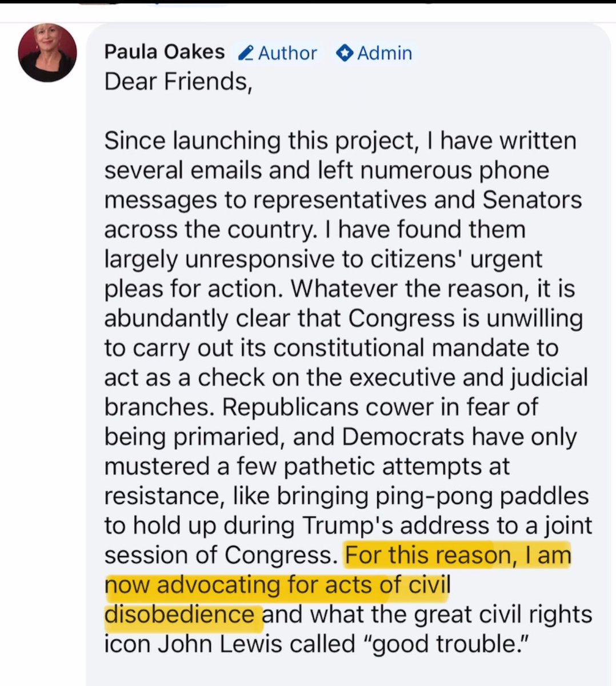Click the "good trouble" quote
Image resolution: width=616 pixels, height=686 pixels.
point(448,644)
